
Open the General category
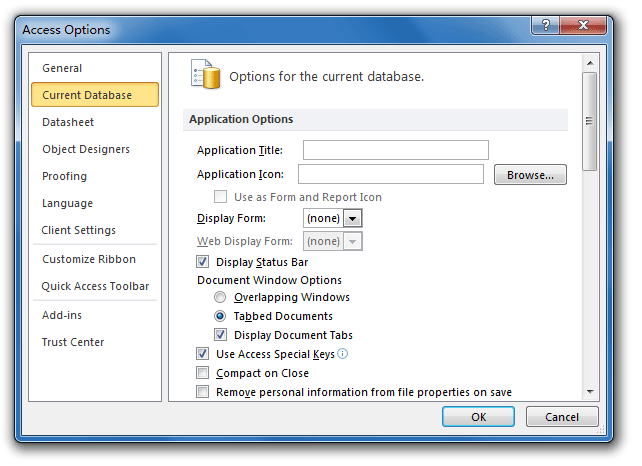(x=95, y=68)
